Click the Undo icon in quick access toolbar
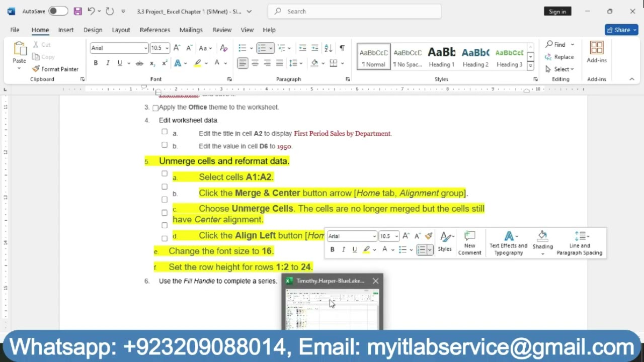Image resolution: width=644 pixels, height=362 pixels. coord(91,11)
